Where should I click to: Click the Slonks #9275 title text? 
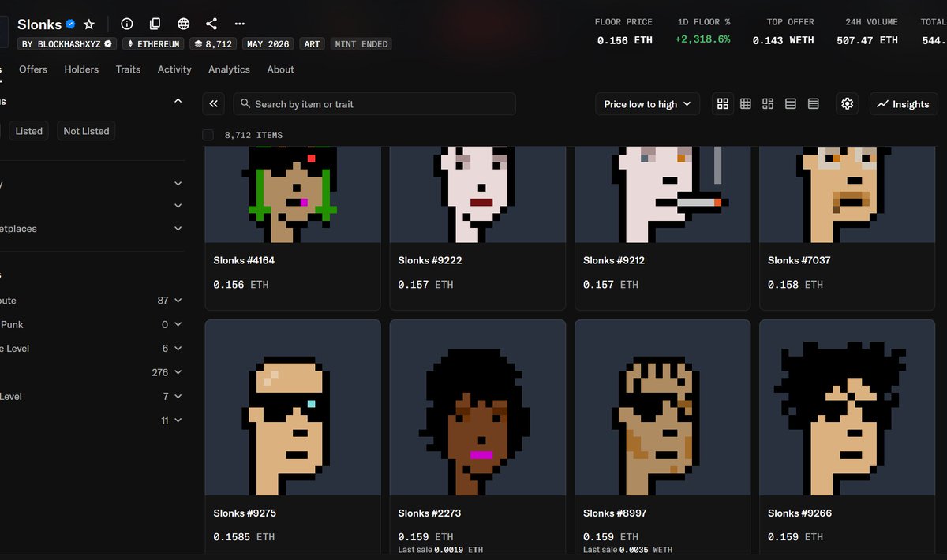tap(244, 513)
